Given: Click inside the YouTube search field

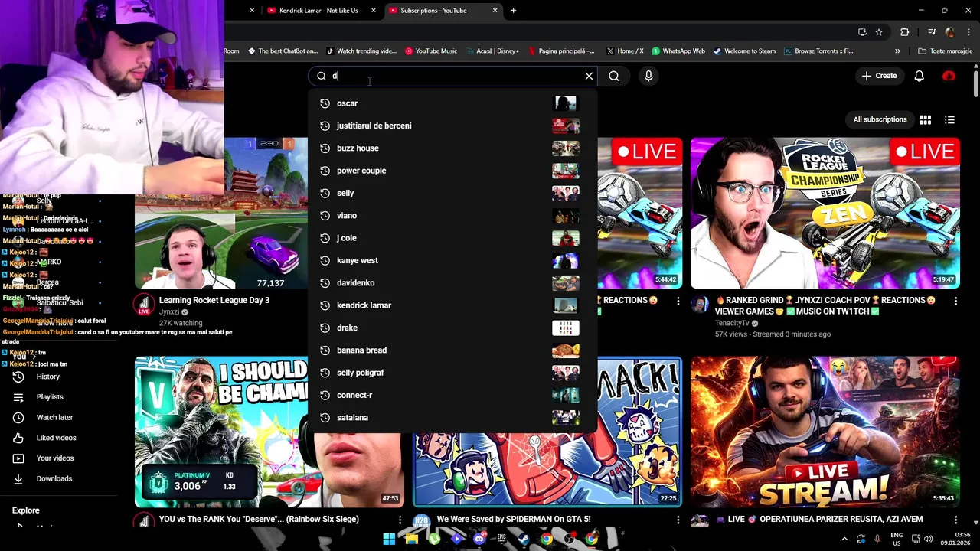Looking at the screenshot, I should coord(452,76).
